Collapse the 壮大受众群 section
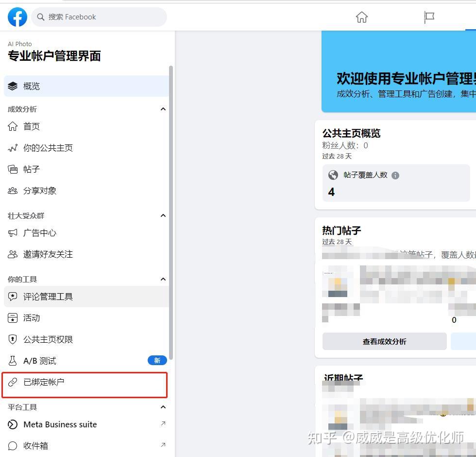The width and height of the screenshot is (476, 457). pyautogui.click(x=163, y=215)
